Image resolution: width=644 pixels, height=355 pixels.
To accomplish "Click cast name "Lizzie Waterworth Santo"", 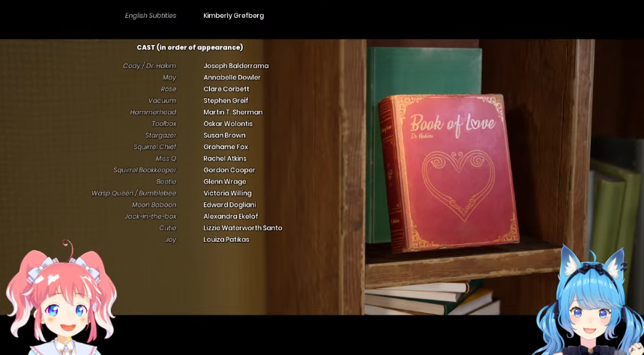I will click(x=243, y=228).
